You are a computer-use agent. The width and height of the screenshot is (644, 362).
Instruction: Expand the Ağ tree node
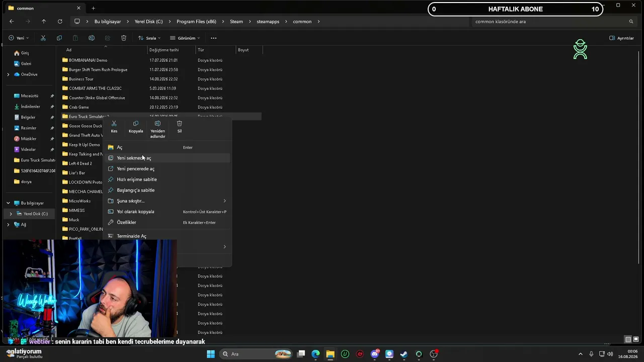pos(8,225)
